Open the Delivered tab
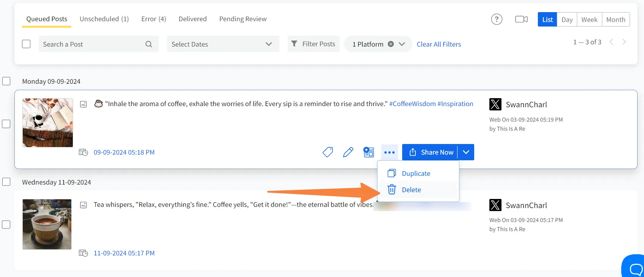The image size is (644, 277). (x=193, y=19)
